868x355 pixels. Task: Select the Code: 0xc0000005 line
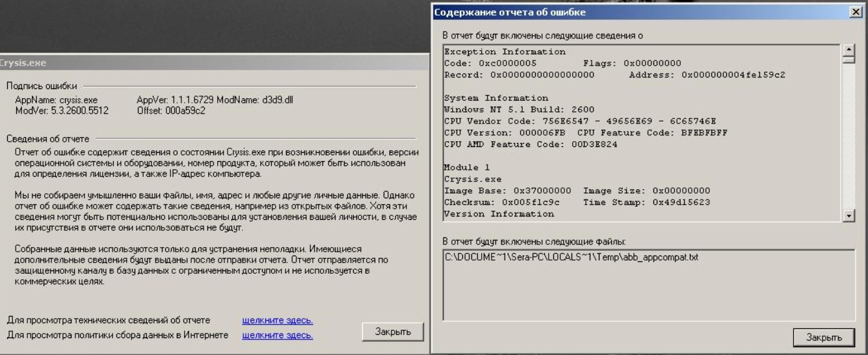[562, 63]
